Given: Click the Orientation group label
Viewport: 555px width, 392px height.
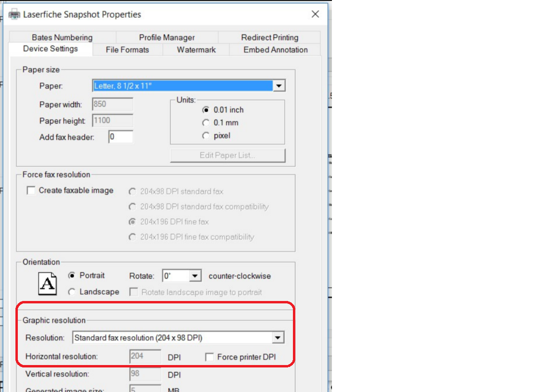Looking at the screenshot, I should tap(41, 262).
